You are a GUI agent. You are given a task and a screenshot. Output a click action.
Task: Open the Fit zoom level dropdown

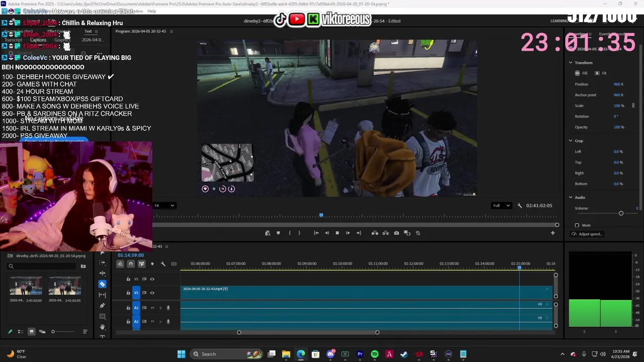165,206
